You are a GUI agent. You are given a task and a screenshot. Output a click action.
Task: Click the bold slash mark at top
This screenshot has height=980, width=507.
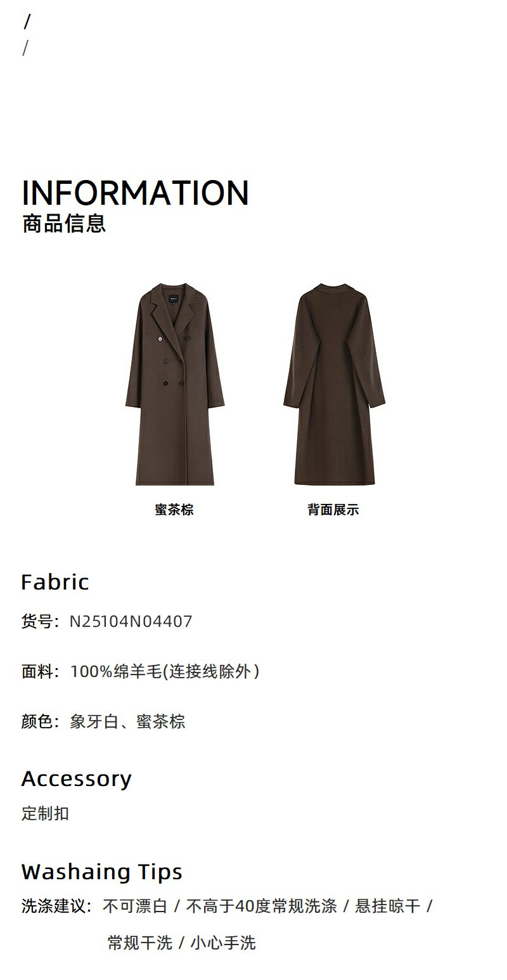(x=27, y=22)
